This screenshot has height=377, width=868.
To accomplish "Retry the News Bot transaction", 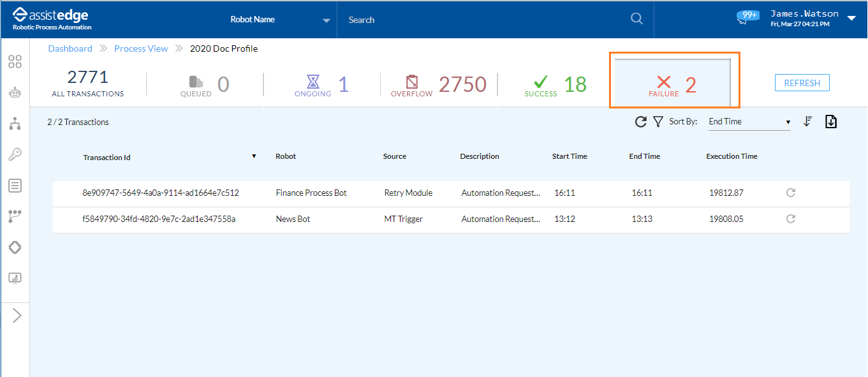I will click(791, 219).
